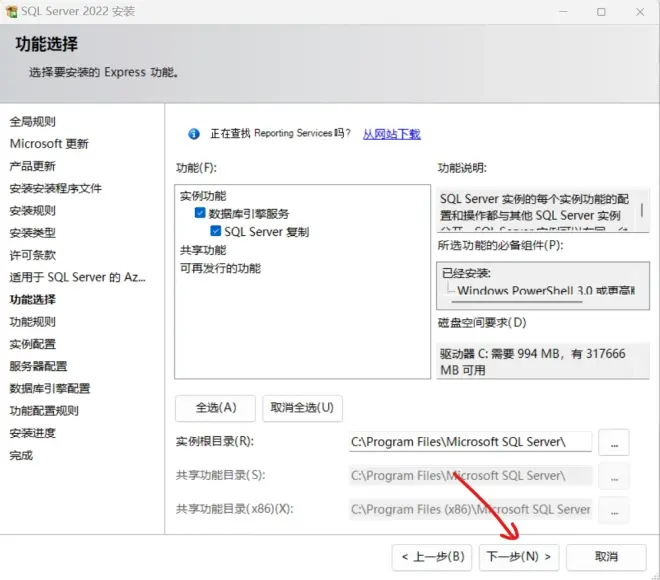The width and height of the screenshot is (660, 580).
Task: Click the blue info icon beside Reporting Services
Action: point(194,134)
